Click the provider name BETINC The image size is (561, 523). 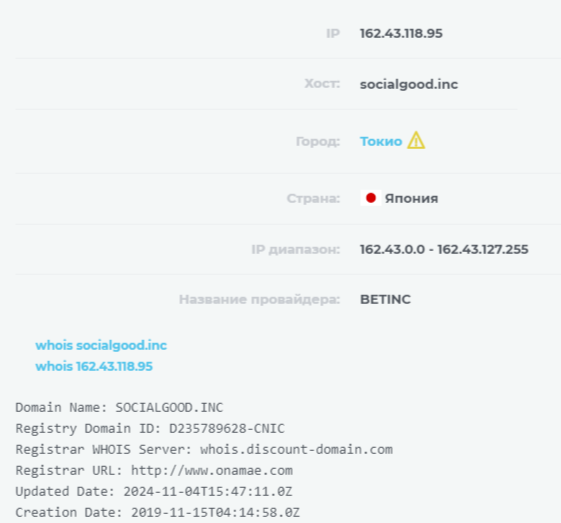pyautogui.click(x=385, y=299)
